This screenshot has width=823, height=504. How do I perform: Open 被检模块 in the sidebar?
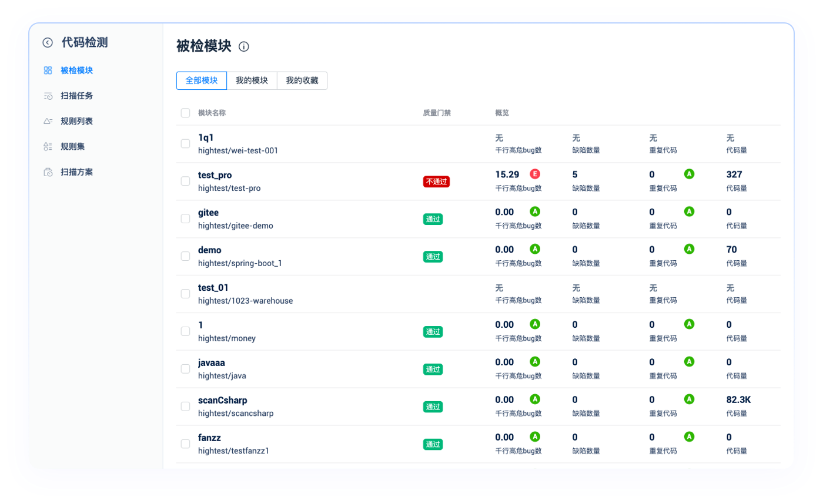tap(77, 70)
